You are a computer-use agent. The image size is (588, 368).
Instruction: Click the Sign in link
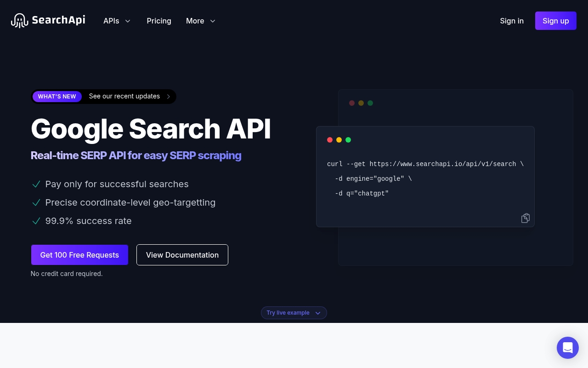512,21
